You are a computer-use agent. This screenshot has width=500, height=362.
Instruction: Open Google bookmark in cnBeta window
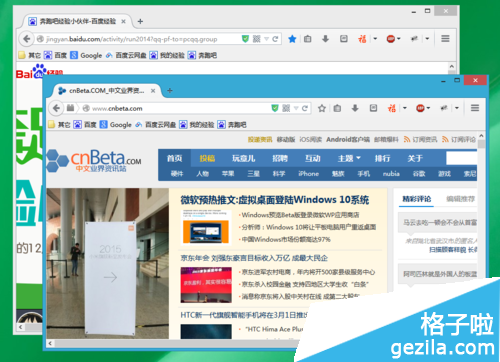click(x=116, y=125)
